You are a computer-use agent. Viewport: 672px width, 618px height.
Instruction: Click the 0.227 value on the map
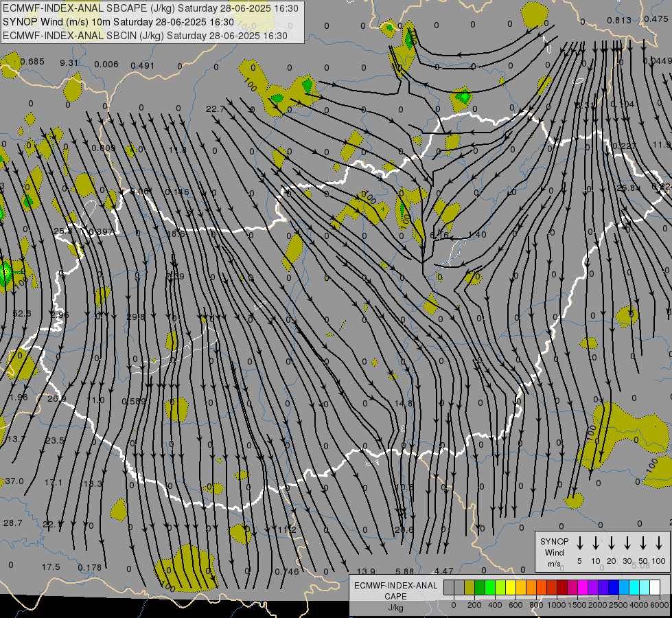[625, 146]
